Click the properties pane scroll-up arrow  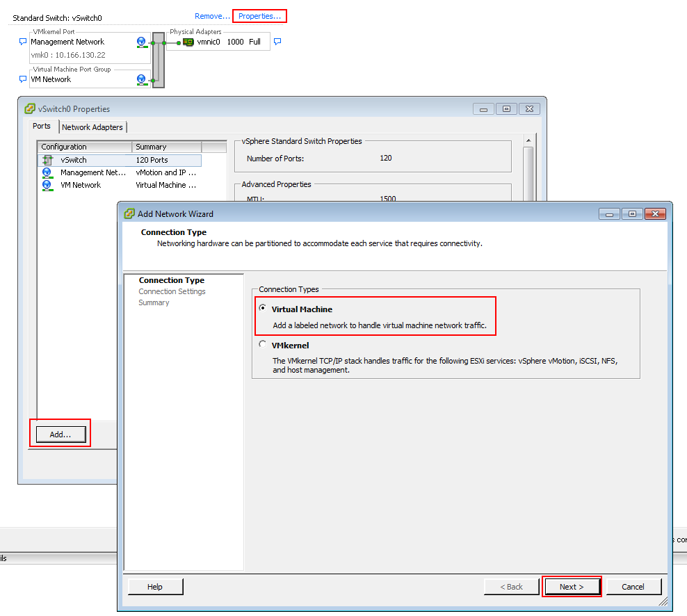(x=528, y=140)
